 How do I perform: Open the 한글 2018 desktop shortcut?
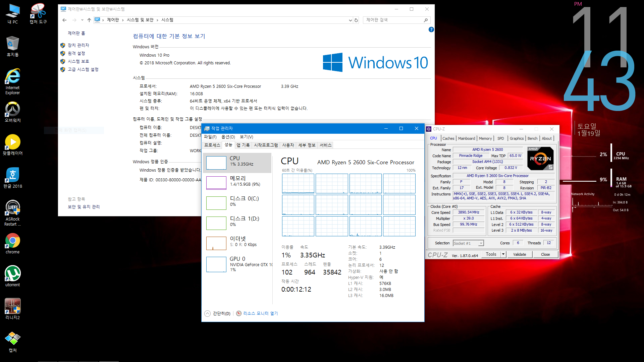pos(13,178)
